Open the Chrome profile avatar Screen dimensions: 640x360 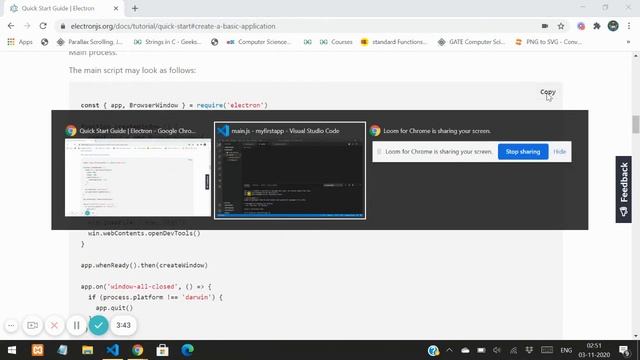coord(613,26)
